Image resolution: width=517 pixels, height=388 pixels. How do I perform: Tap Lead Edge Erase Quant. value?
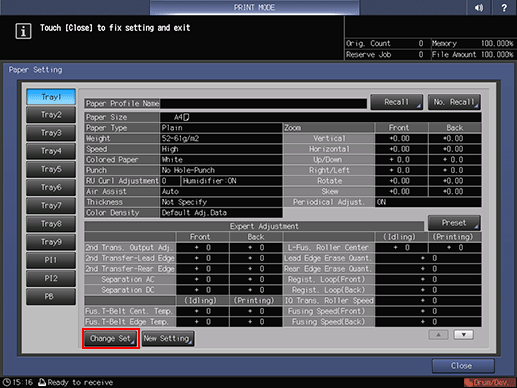pyautogui.click(x=428, y=258)
